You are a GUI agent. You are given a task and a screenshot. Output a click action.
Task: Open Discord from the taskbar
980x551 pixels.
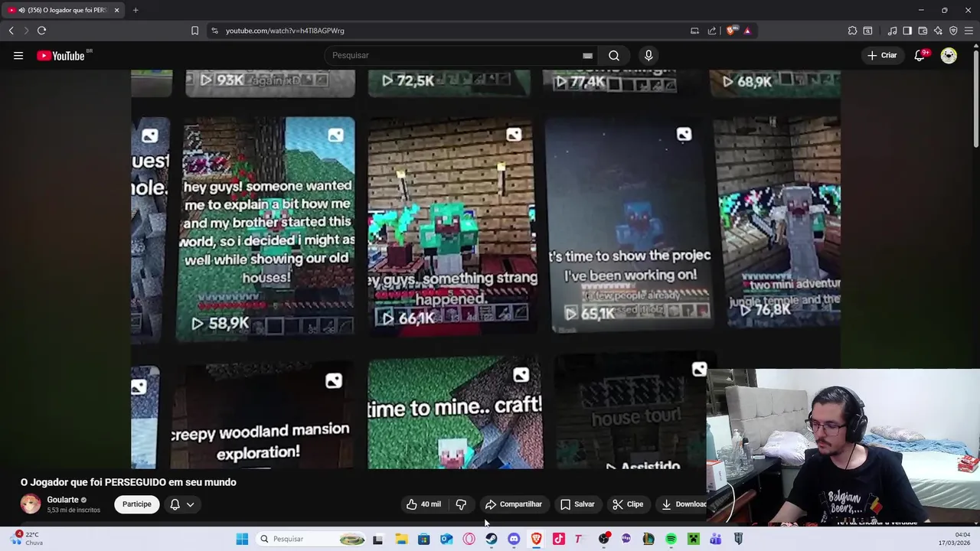click(x=514, y=539)
